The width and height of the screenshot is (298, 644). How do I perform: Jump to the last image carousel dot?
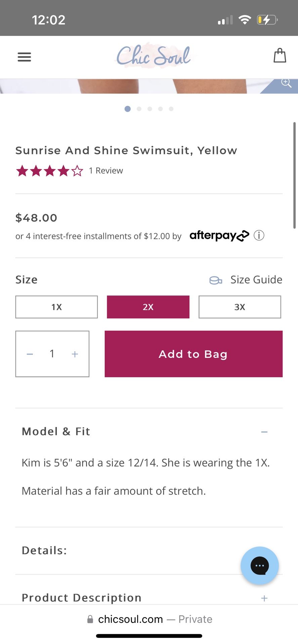pyautogui.click(x=171, y=109)
